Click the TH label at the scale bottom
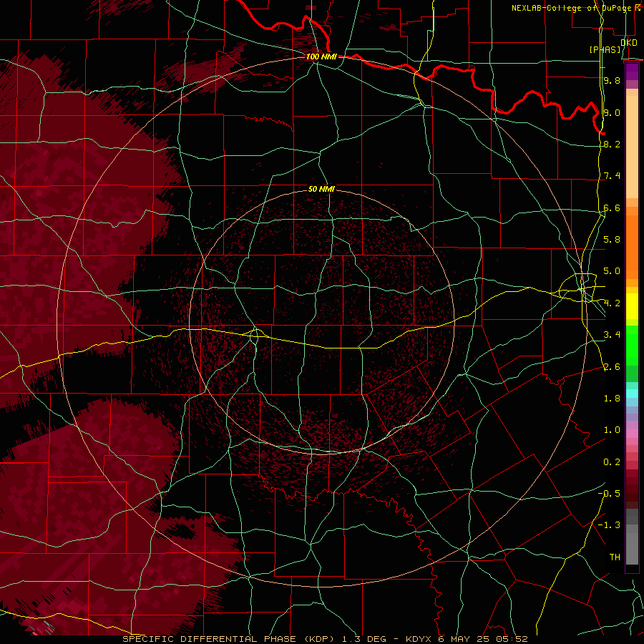Image resolution: width=644 pixels, height=644 pixels. [615, 557]
